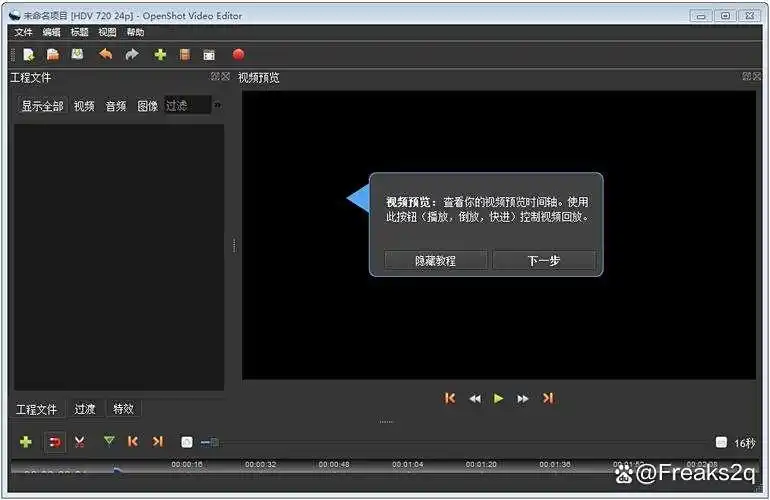The height and width of the screenshot is (500, 770).
Task: Open a project with the folder icon
Action: pyautogui.click(x=53, y=55)
